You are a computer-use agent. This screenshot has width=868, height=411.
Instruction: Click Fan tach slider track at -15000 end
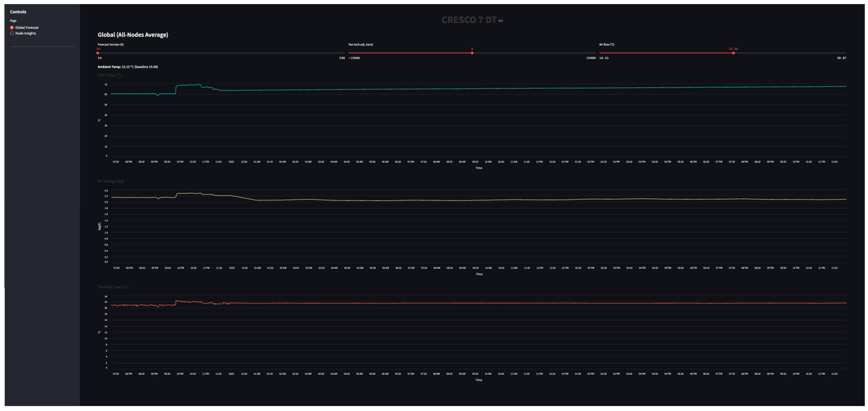(349, 53)
